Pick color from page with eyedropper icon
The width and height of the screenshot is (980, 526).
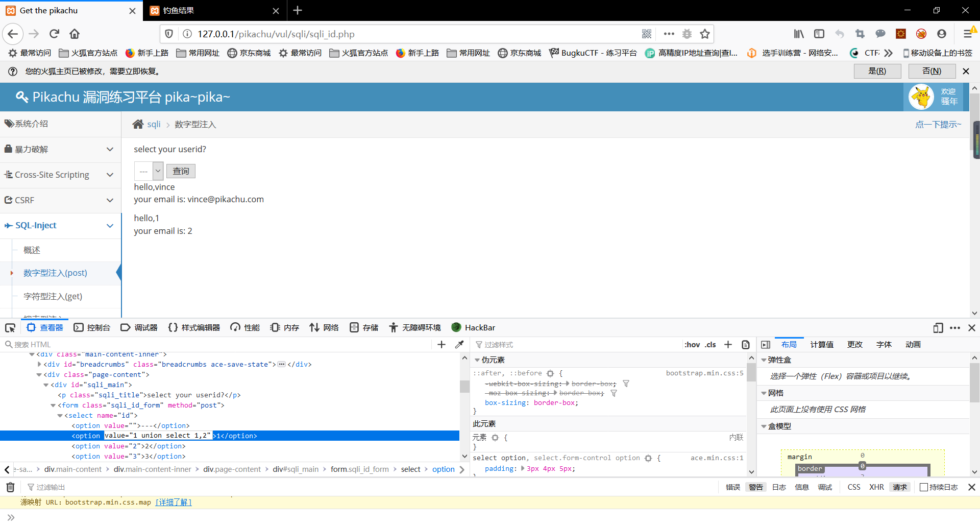pos(459,345)
